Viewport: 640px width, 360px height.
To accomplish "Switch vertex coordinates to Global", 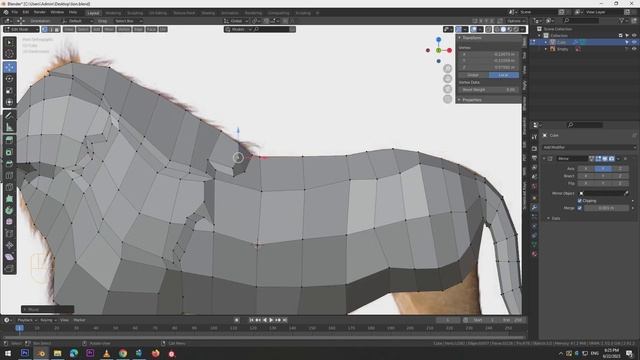I will [x=473, y=75].
